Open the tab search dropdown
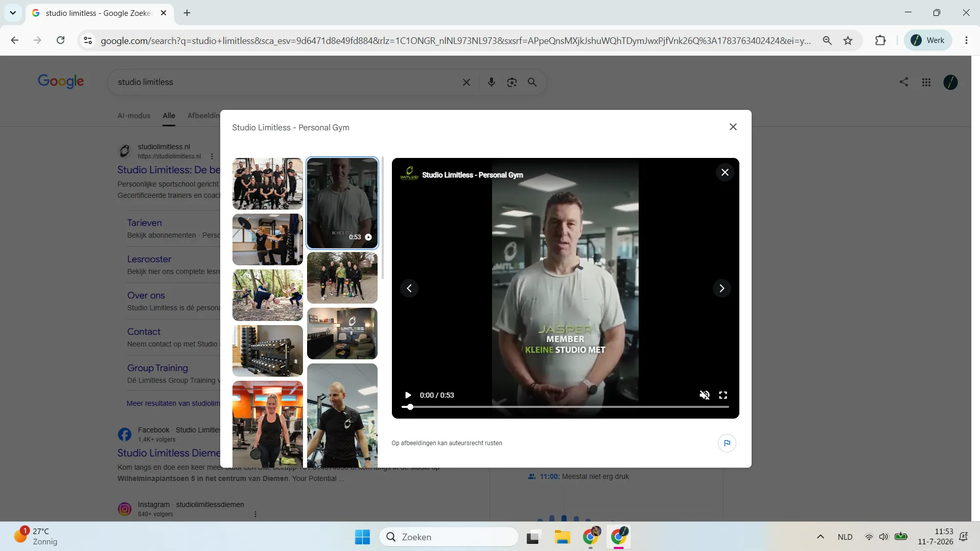The height and width of the screenshot is (551, 980). tap(13, 13)
